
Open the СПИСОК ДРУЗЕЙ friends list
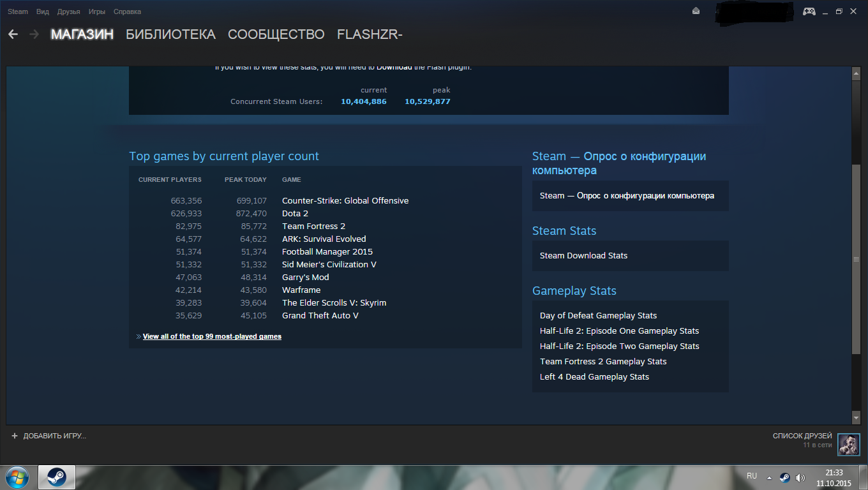[x=802, y=436]
